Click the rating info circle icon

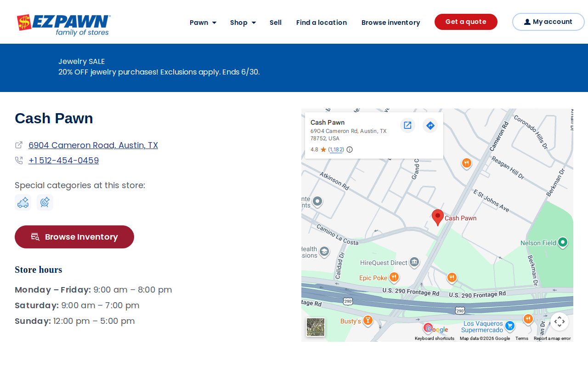click(350, 149)
